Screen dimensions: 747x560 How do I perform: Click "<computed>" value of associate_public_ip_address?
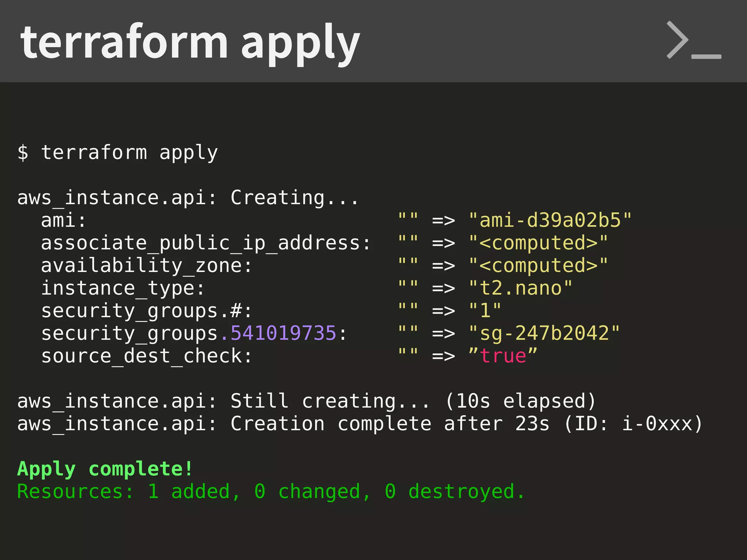click(x=538, y=243)
